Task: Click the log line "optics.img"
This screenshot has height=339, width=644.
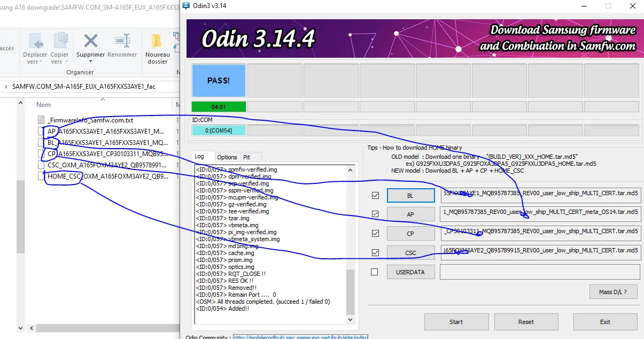Action: tap(225, 267)
